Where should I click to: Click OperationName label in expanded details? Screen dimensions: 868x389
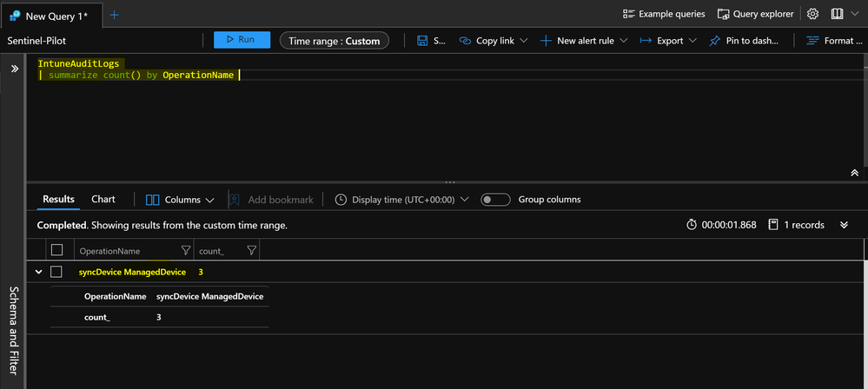116,297
